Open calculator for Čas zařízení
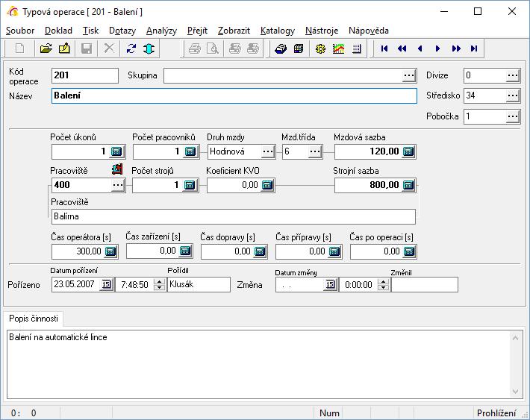530x420 pixels. click(x=185, y=251)
